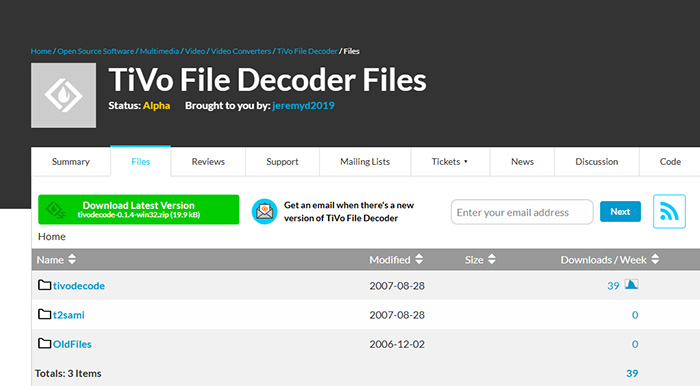Open the Reviews tab

pos(208,162)
